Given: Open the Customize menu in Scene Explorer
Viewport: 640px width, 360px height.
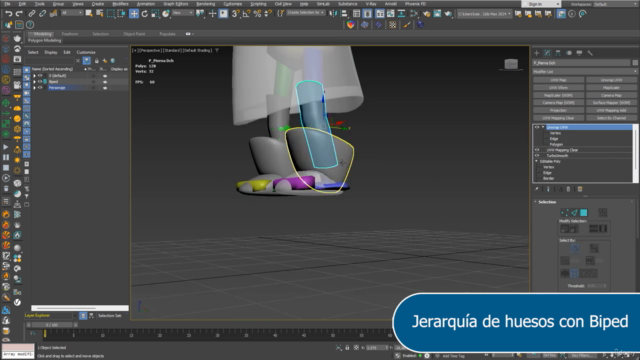Looking at the screenshot, I should click(x=86, y=52).
